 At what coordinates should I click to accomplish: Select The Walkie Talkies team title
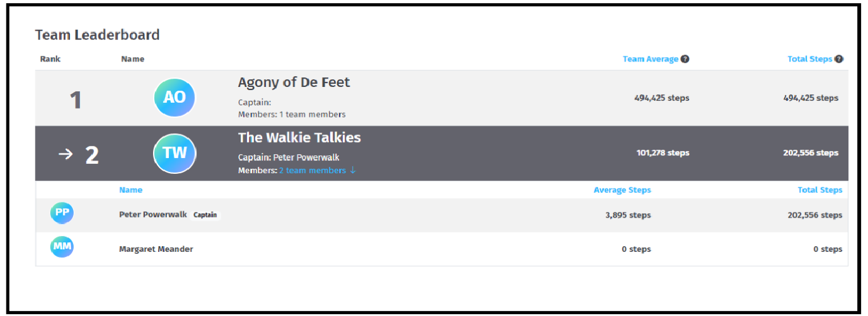tap(299, 138)
